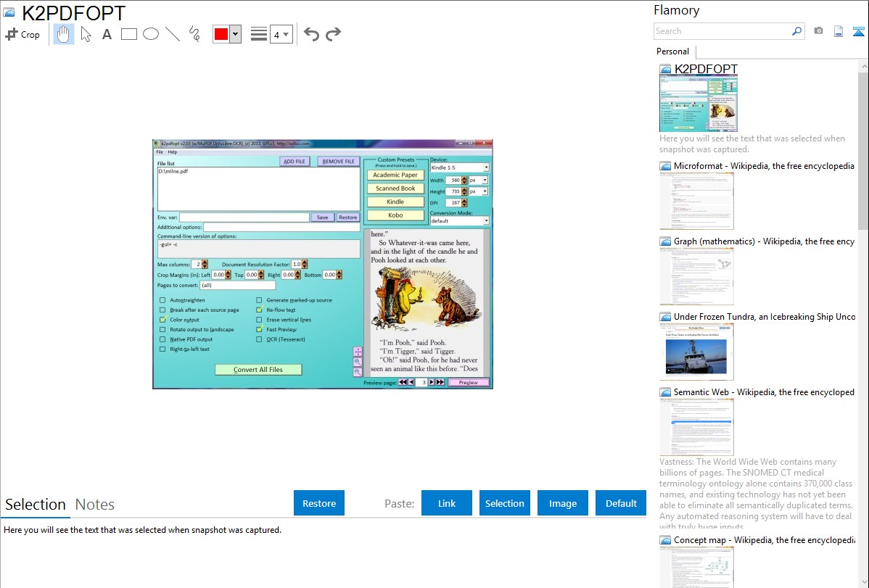Open the Graph (mathematics) snapshot thumbnail
869x588 pixels.
click(696, 276)
